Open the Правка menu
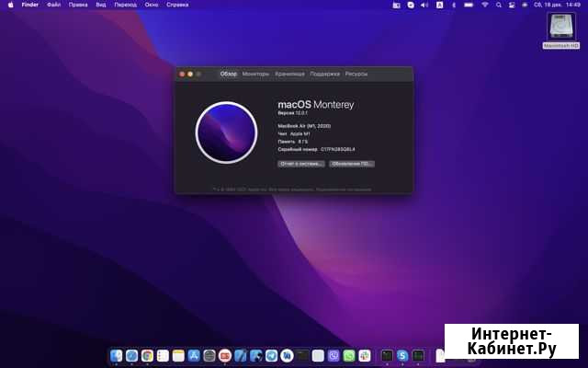This screenshot has width=588, height=368. coord(78,5)
